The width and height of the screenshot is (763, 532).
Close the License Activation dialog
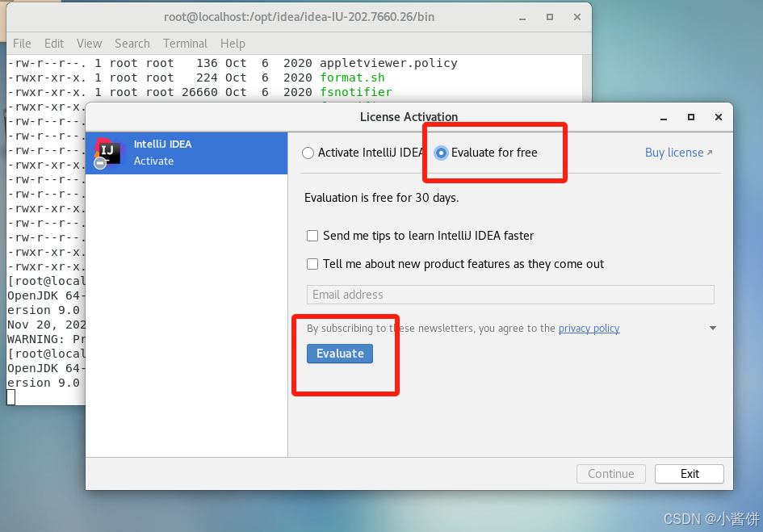[719, 117]
